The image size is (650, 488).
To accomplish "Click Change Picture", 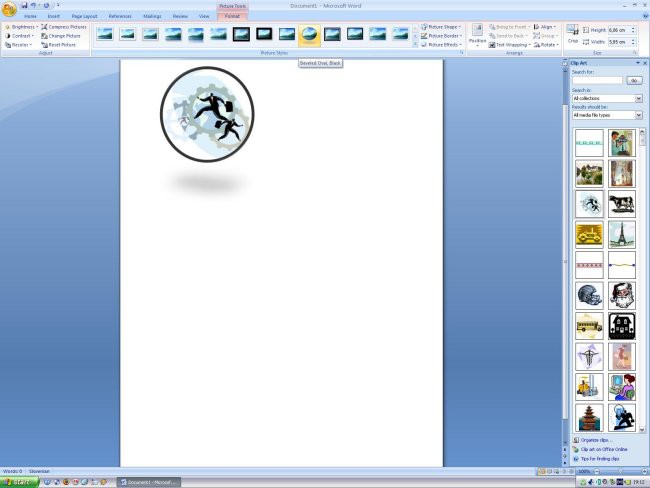I will click(x=61, y=36).
